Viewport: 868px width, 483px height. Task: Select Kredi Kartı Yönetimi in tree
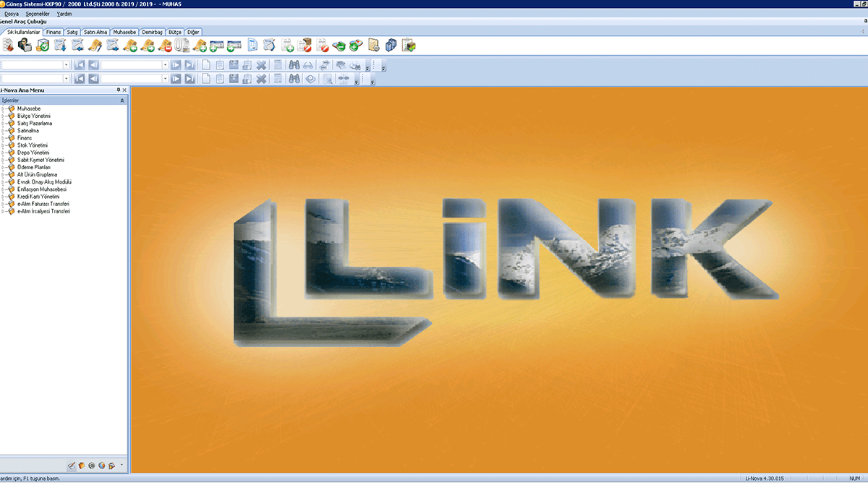click(38, 197)
